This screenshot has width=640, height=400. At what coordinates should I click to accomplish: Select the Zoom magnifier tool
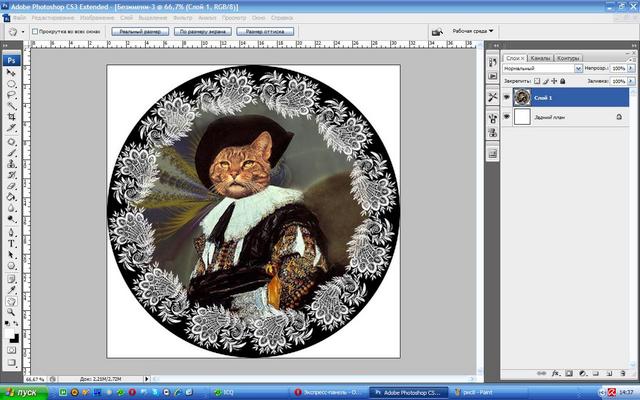[11, 310]
